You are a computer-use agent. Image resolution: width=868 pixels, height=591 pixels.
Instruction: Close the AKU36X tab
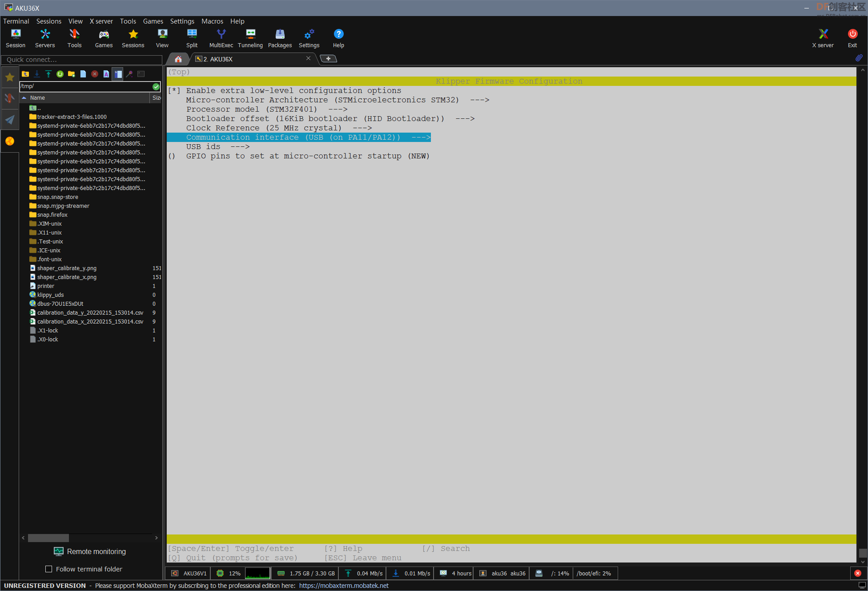tap(308, 58)
